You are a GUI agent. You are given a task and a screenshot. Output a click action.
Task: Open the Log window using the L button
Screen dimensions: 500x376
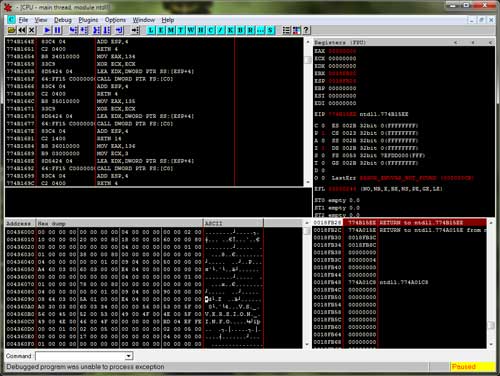pos(151,30)
